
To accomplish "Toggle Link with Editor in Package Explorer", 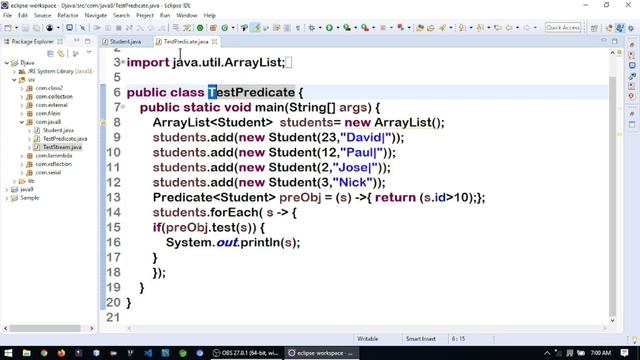I will (61, 53).
